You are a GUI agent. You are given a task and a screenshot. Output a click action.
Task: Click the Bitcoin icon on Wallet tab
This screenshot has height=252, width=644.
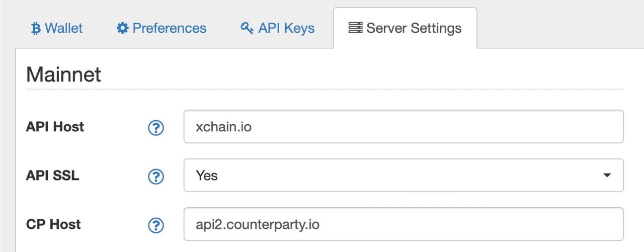35,28
